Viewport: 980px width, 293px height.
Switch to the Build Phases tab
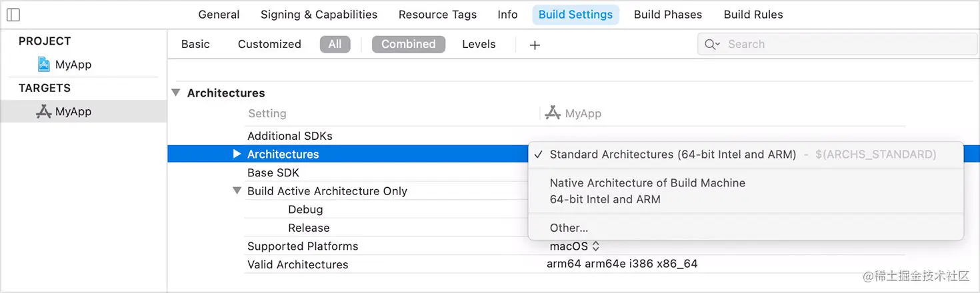click(x=667, y=15)
